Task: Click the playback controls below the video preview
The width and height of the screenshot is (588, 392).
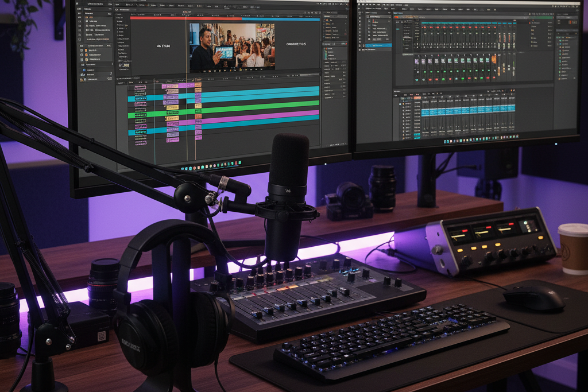Action: pos(233,71)
